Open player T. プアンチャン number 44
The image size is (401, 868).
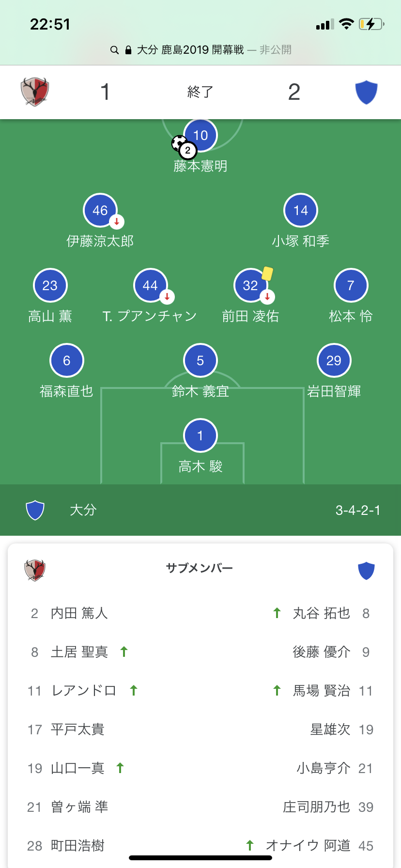(x=150, y=286)
